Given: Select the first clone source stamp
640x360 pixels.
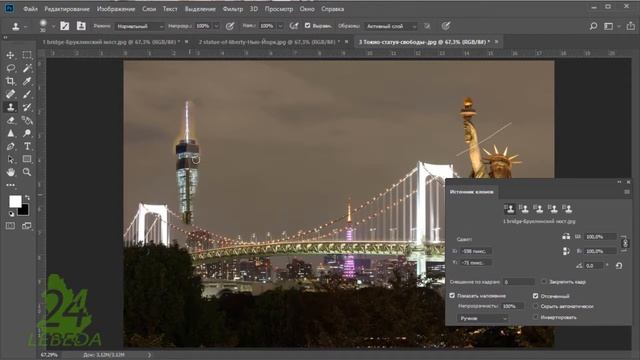Looking at the screenshot, I should pyautogui.click(x=510, y=209).
